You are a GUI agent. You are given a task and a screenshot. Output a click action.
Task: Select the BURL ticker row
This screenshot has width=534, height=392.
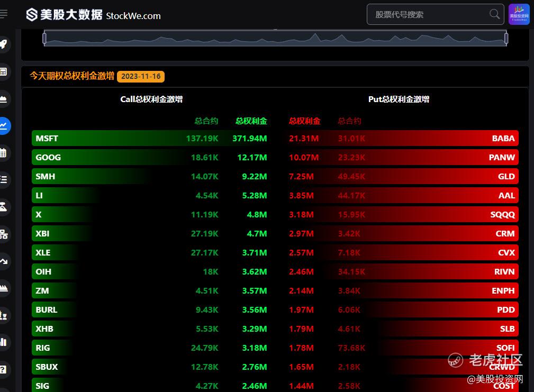[150, 309]
